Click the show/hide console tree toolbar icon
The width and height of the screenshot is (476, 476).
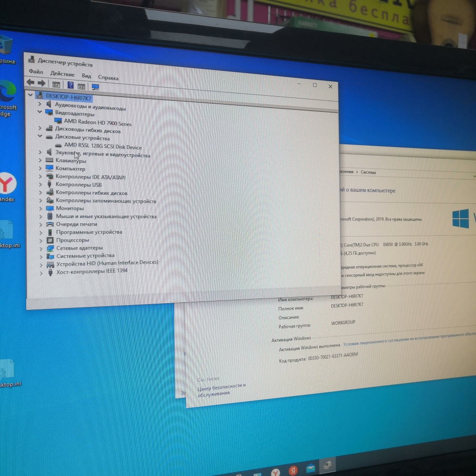(57, 84)
